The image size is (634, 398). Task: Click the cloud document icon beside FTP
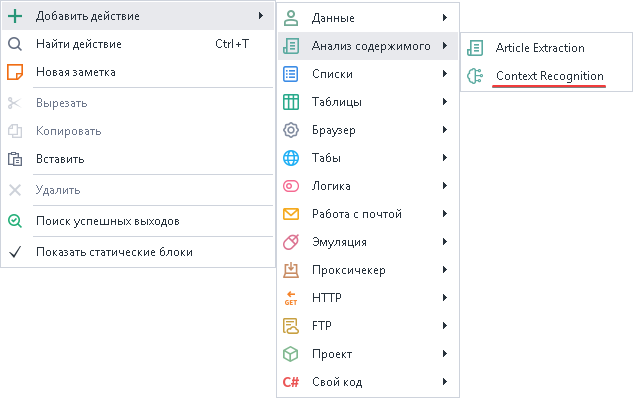point(291,326)
